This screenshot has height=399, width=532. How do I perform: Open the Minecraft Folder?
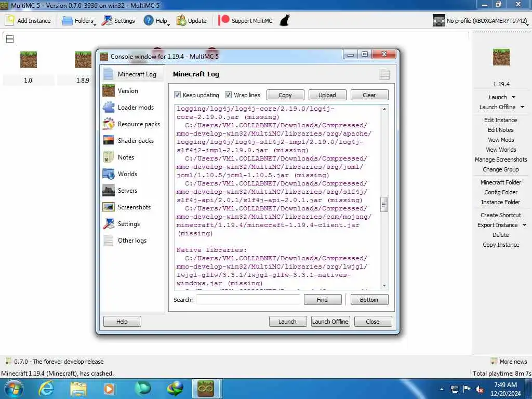(500, 182)
